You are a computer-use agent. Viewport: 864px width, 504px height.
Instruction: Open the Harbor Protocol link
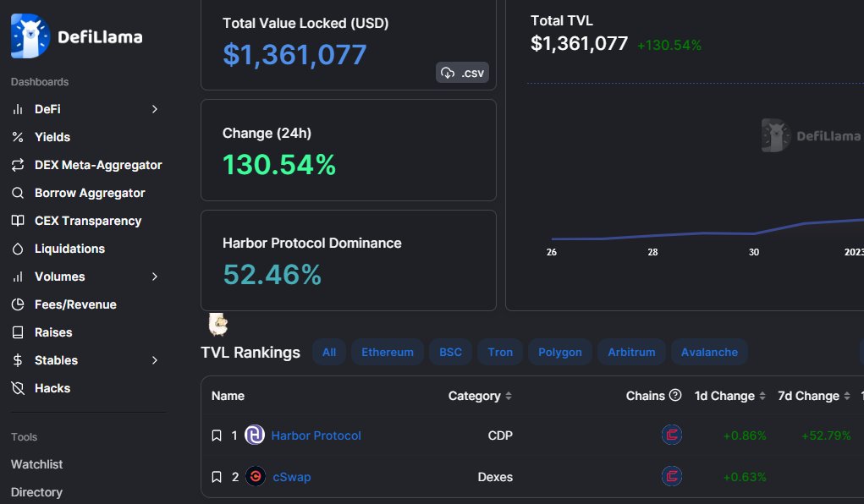316,436
